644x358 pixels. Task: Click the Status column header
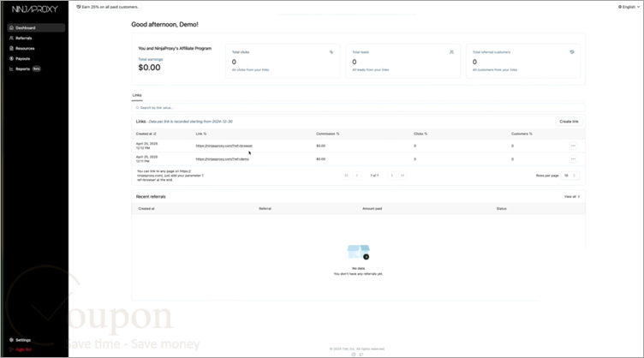(501, 209)
